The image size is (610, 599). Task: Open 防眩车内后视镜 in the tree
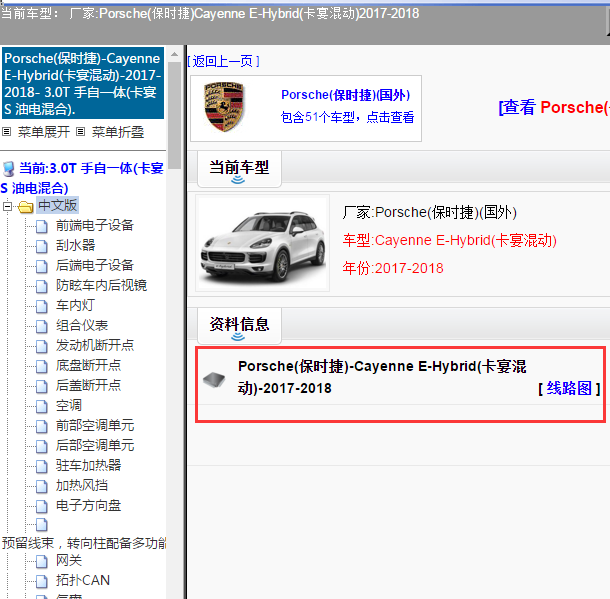point(101,285)
